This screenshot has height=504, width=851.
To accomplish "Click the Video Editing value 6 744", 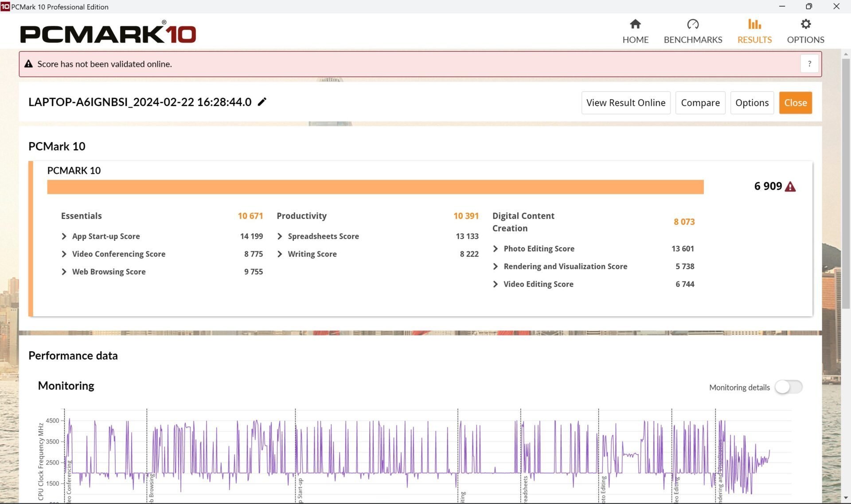I will click(685, 284).
